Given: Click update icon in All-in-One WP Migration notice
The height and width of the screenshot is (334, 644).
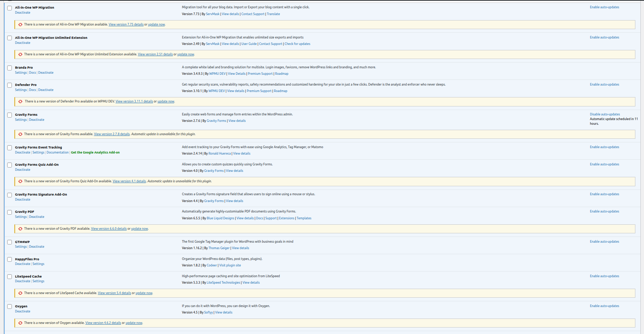Looking at the screenshot, I should coord(21,25).
